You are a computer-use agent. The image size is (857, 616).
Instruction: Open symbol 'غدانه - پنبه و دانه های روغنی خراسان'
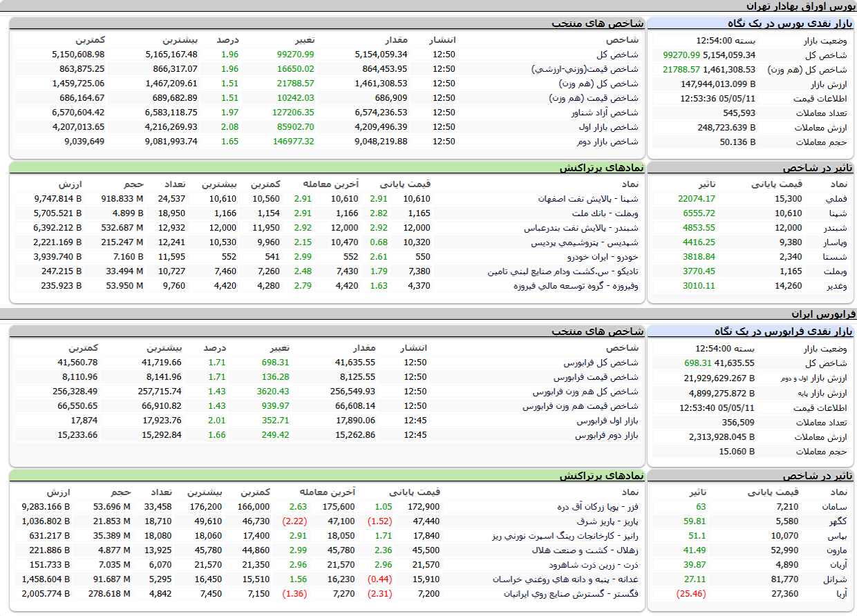pos(566,579)
